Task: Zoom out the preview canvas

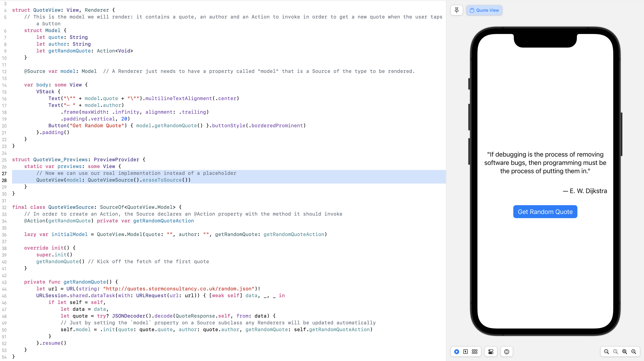Action: (x=606, y=352)
